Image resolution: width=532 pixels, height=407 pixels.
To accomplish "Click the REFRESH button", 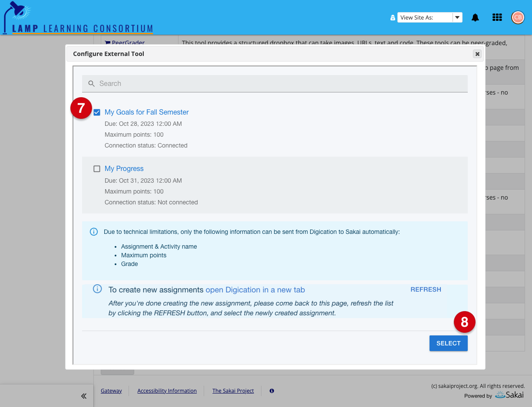I will point(426,289).
